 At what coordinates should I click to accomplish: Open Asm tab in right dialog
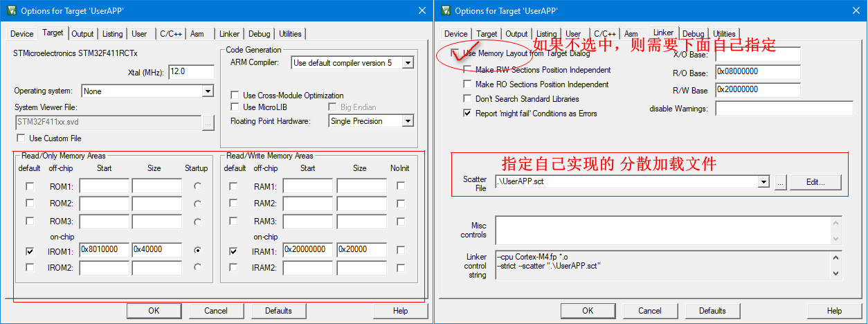click(631, 34)
